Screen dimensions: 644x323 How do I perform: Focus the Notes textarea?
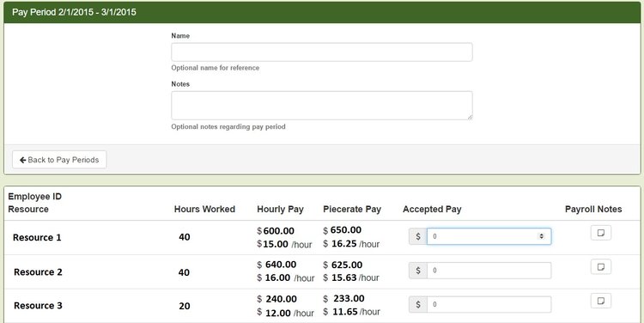(322, 106)
